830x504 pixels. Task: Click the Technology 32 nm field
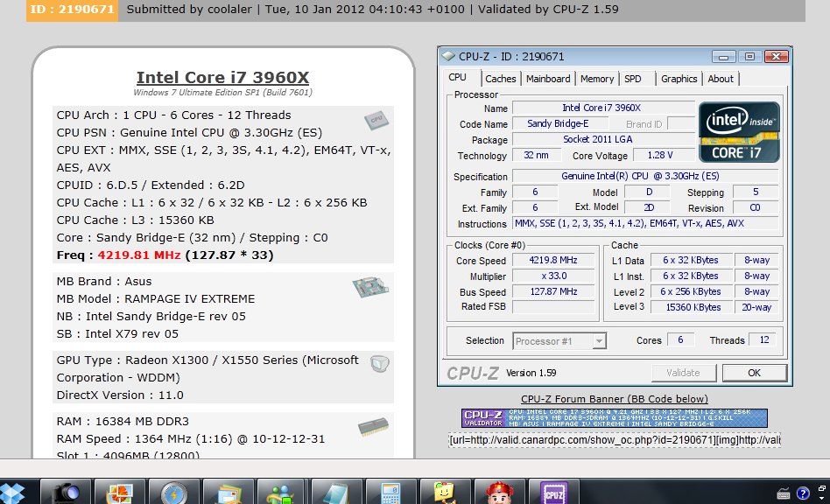tap(536, 156)
